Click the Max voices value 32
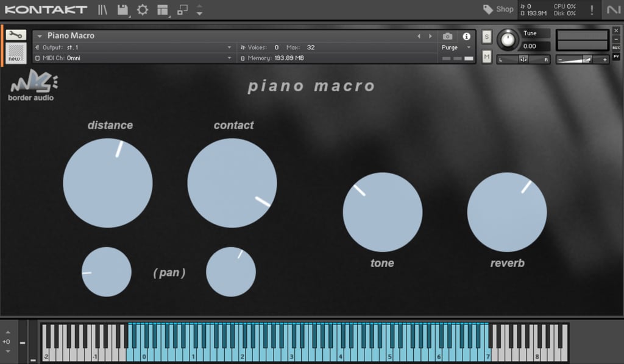The image size is (624, 364). point(311,47)
